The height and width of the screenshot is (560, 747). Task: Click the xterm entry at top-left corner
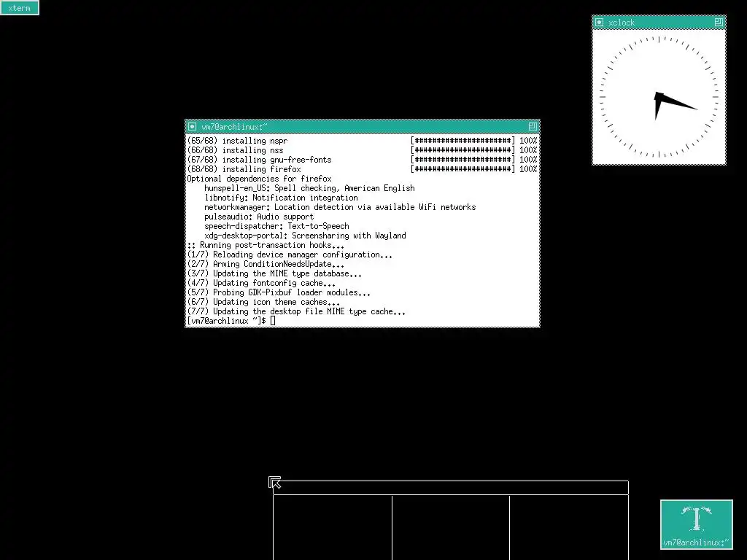tap(20, 8)
